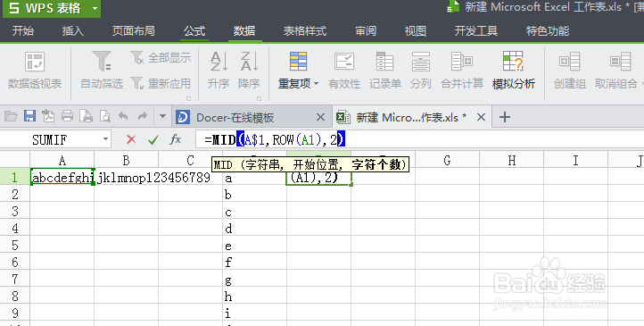Click the open folder icon in quick toolbar
The height and width of the screenshot is (326, 644).
(11, 117)
